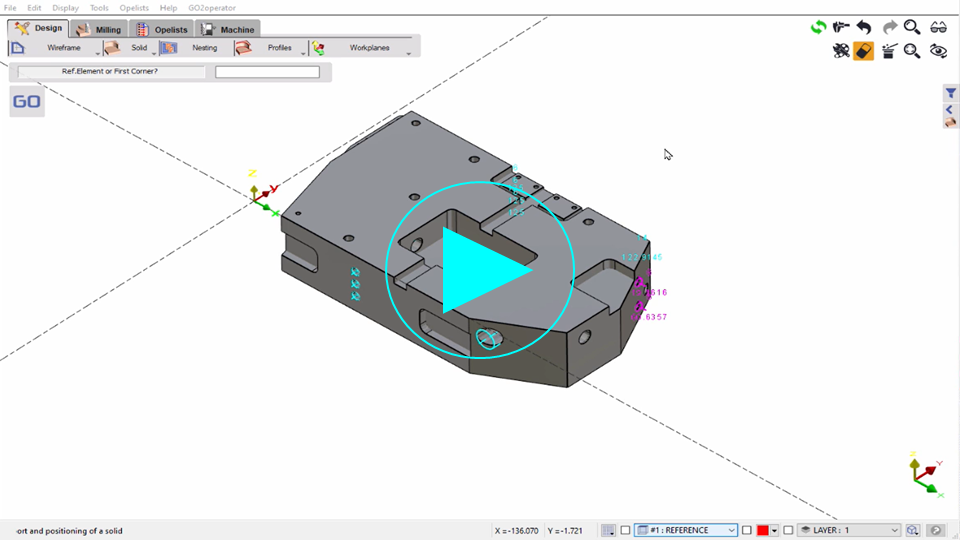This screenshot has height=540, width=960.
Task: Click the zoom-to-fit magnifier icon
Action: (912, 51)
